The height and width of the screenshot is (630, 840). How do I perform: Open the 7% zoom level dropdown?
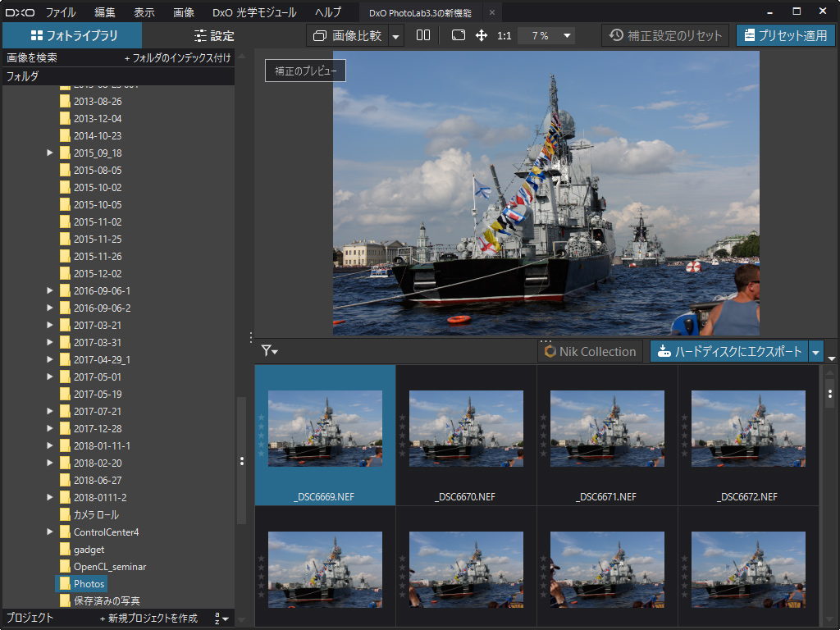tap(547, 36)
